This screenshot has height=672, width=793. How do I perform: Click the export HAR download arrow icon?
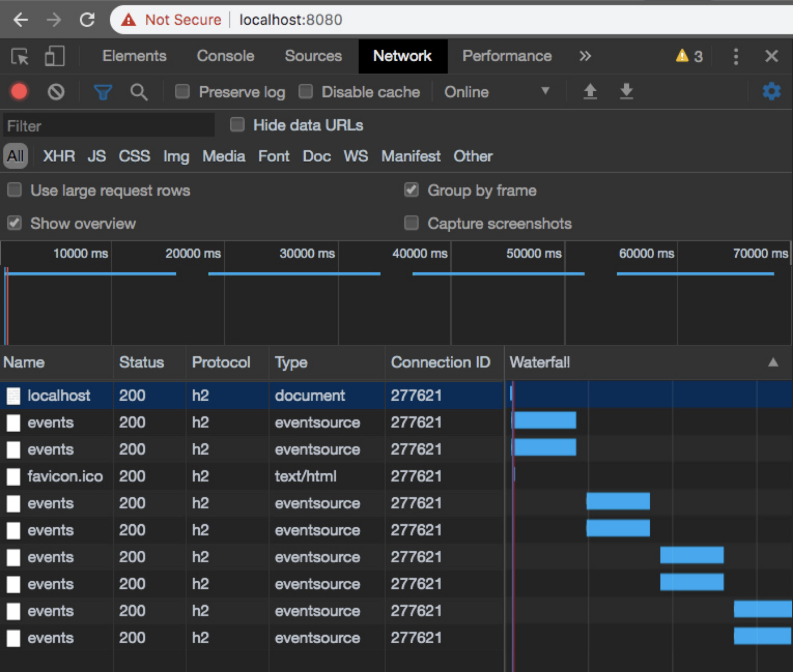pos(626,91)
